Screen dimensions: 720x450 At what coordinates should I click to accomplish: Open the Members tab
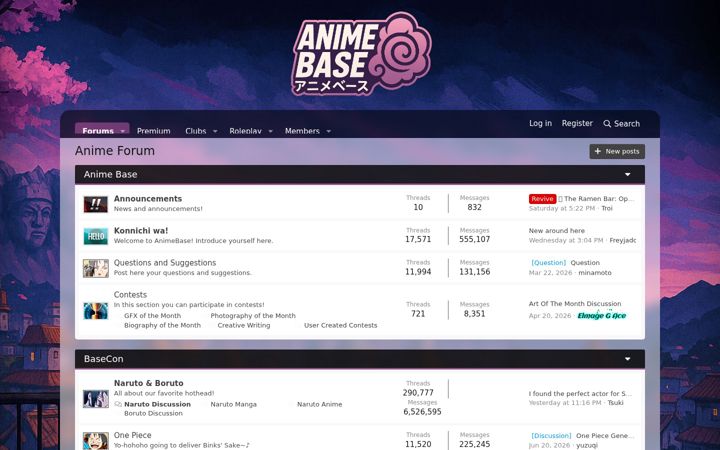pyautogui.click(x=302, y=131)
